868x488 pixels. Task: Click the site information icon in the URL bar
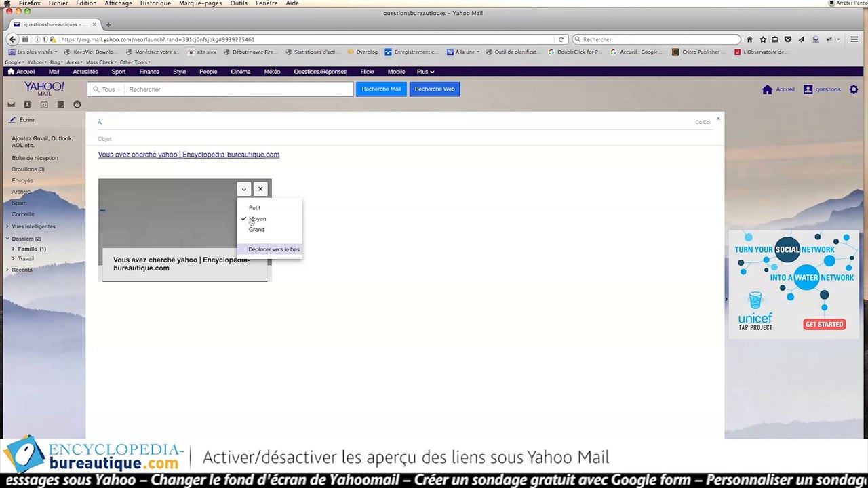[x=37, y=39]
